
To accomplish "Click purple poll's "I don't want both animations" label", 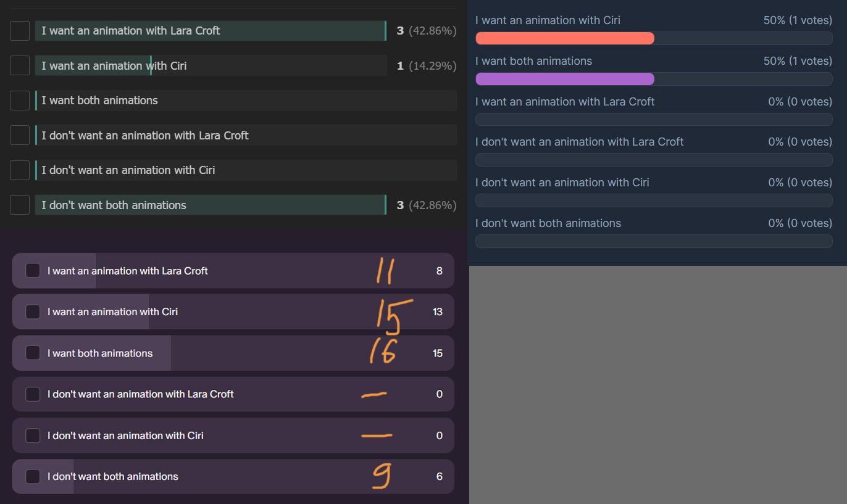I will 113,476.
